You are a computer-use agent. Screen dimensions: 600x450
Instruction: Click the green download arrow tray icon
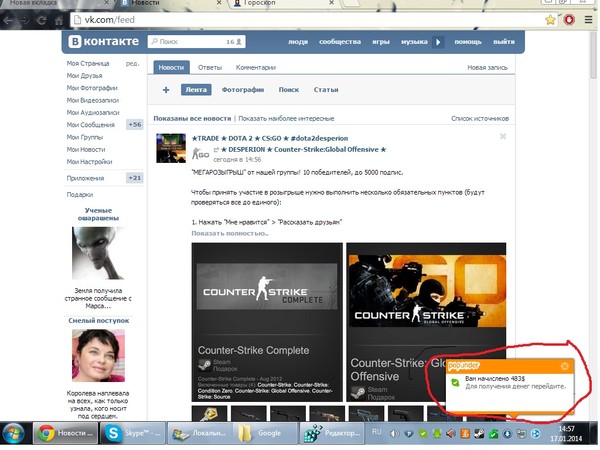click(437, 434)
